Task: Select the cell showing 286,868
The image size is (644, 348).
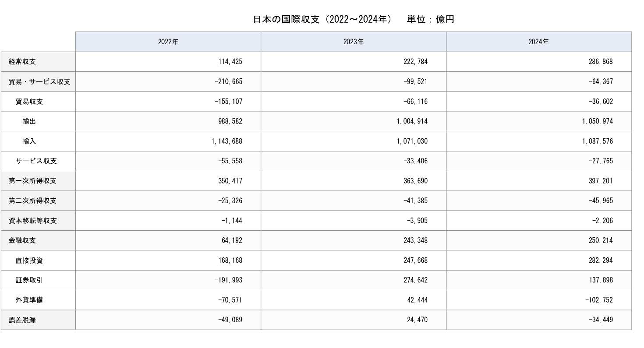Action: (601, 62)
